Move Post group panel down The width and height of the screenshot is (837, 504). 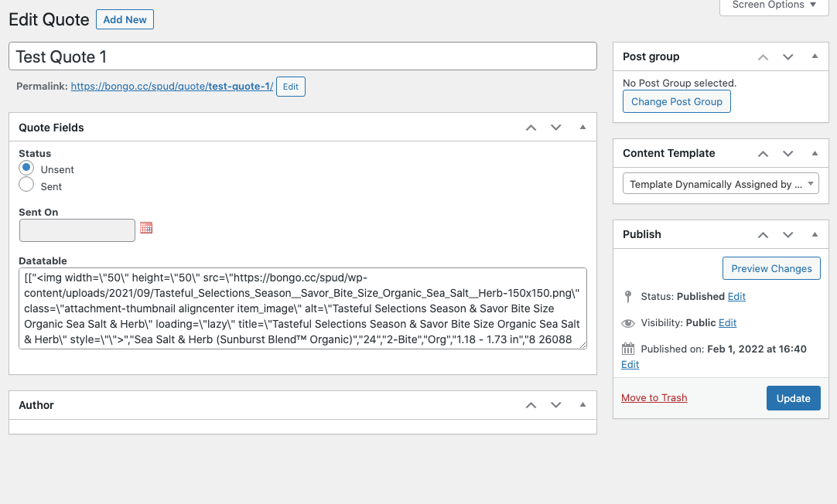pyautogui.click(x=788, y=57)
